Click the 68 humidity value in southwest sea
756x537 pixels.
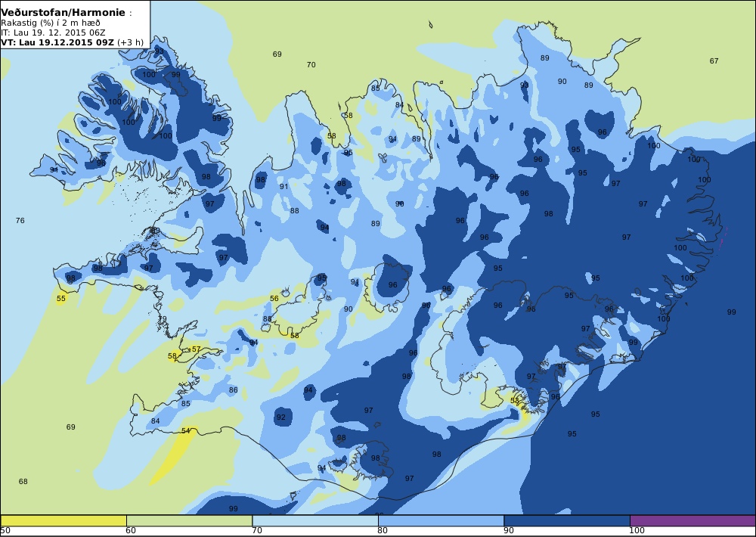pyautogui.click(x=23, y=482)
